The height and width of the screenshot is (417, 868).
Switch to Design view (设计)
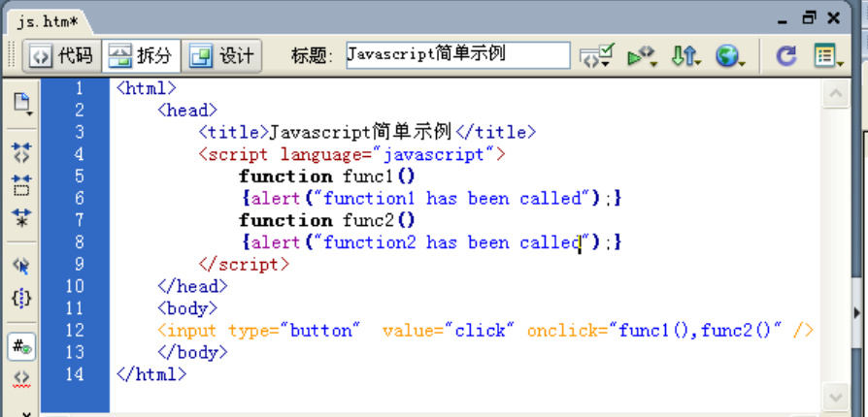click(x=221, y=56)
